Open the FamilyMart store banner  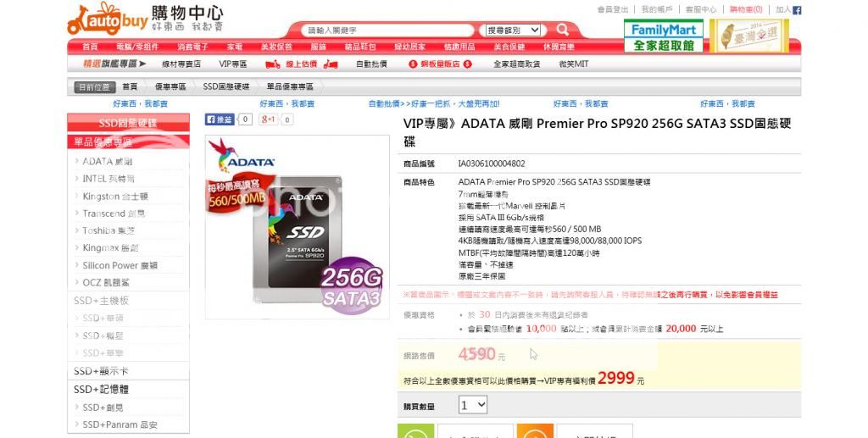(x=664, y=36)
